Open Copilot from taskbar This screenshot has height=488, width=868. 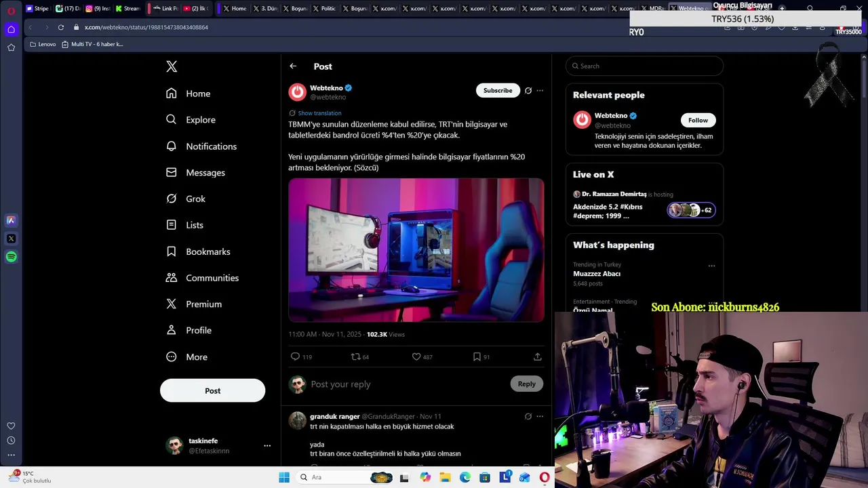[x=425, y=478]
